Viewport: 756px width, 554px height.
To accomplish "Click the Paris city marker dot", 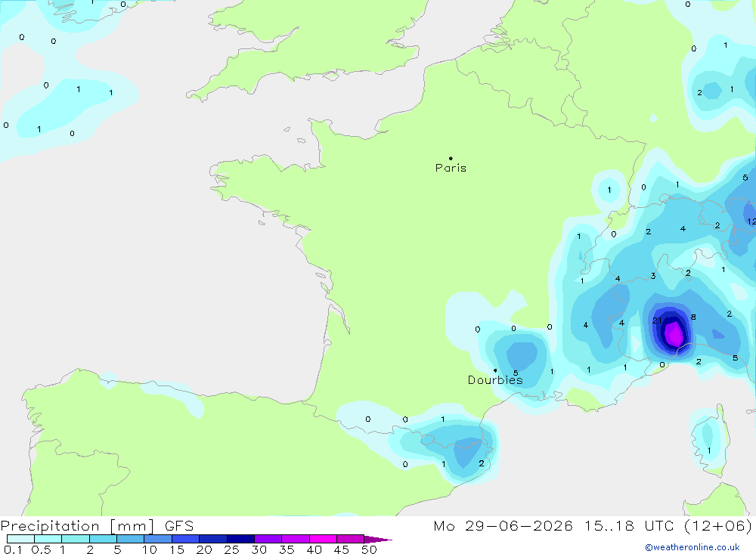I will (451, 158).
